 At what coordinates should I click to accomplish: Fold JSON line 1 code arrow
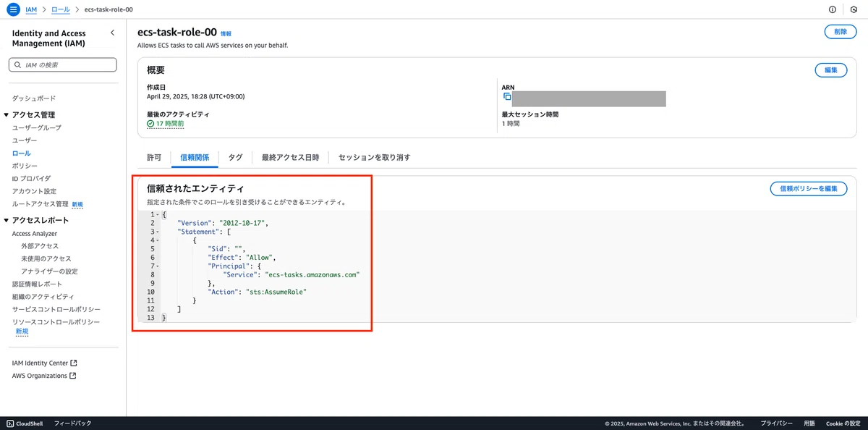click(x=158, y=215)
